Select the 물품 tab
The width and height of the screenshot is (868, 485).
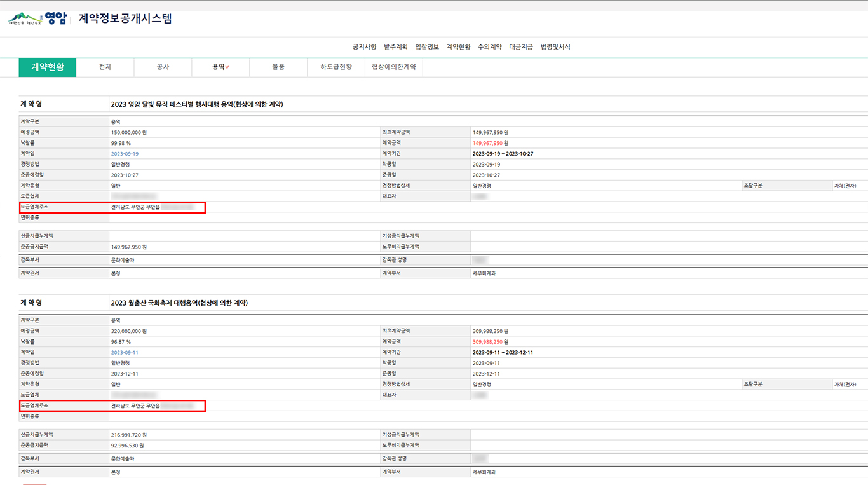[x=278, y=67]
